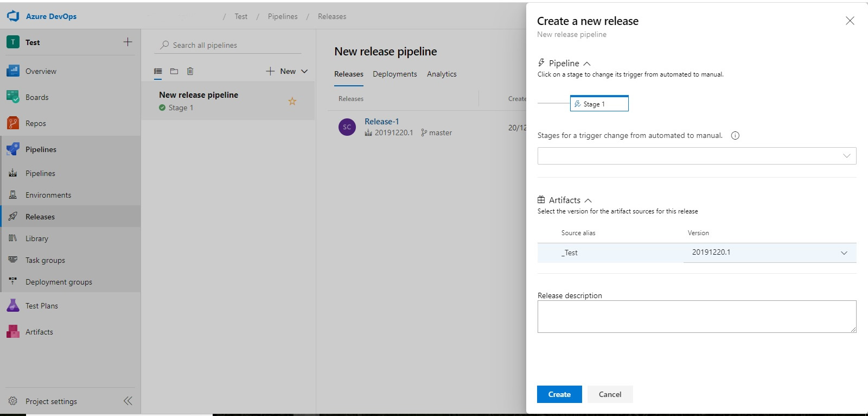Collapse the sidebar with double chevron icon
Image resolution: width=868 pixels, height=416 pixels.
coord(127,401)
